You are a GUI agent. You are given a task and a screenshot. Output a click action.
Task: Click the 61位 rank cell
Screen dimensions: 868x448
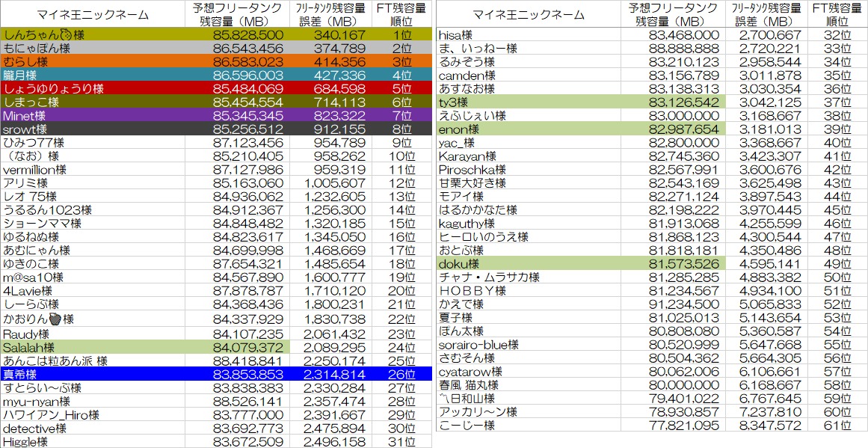[x=837, y=426]
